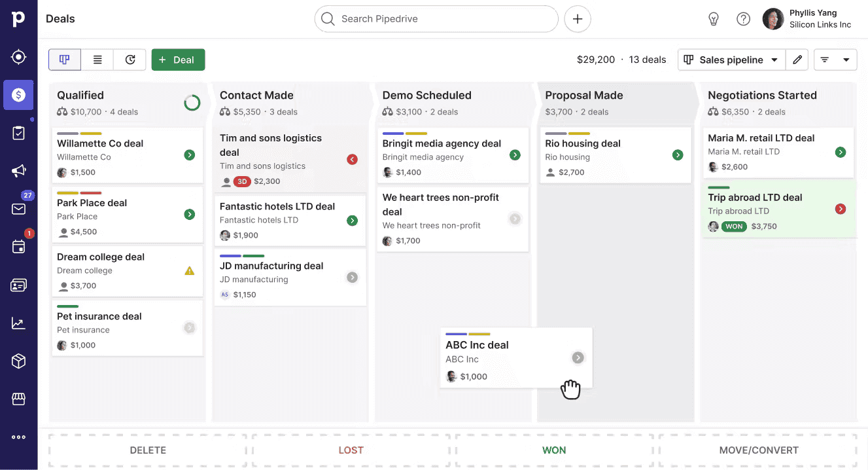Click the Search Pipedrive field
This screenshot has height=470, width=868.
coord(436,19)
